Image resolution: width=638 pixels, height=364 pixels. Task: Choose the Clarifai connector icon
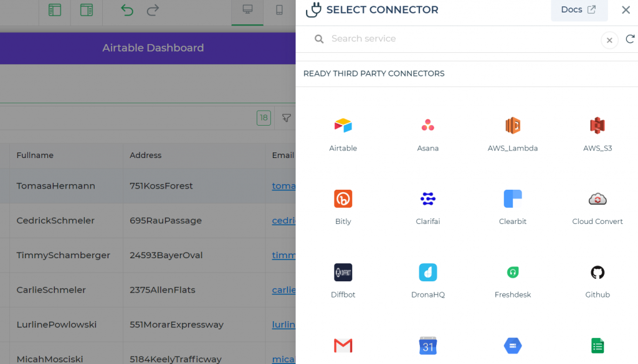click(428, 199)
